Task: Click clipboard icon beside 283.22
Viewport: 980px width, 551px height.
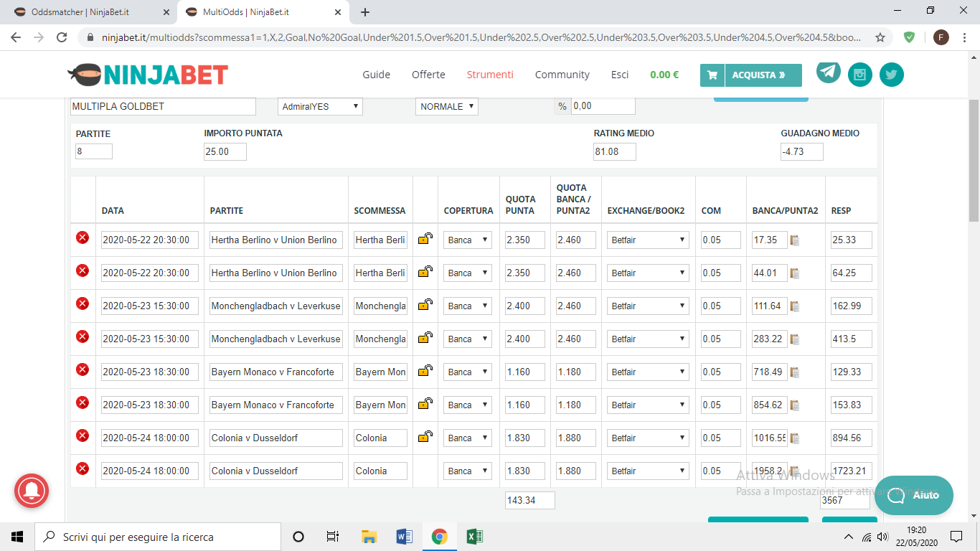Action: click(794, 339)
